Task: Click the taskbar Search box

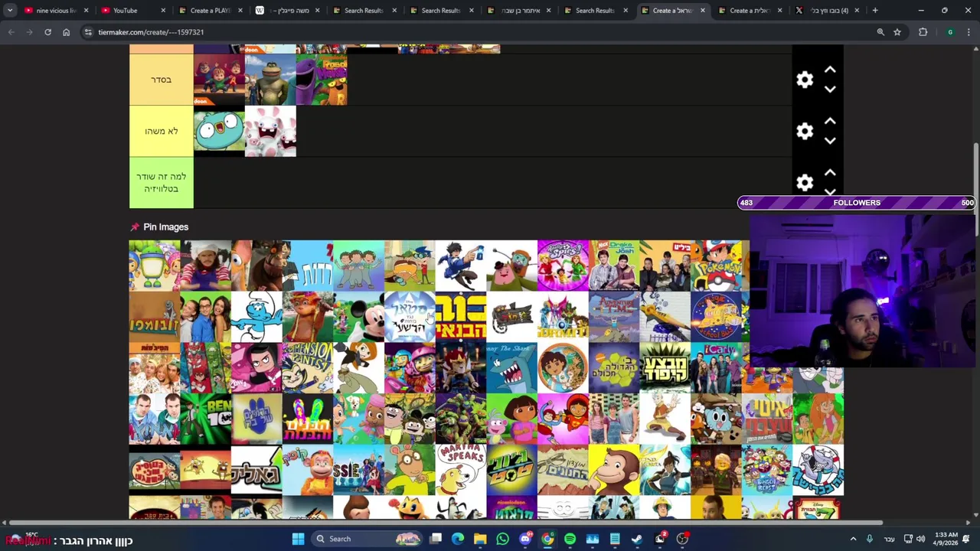Action: click(x=367, y=539)
